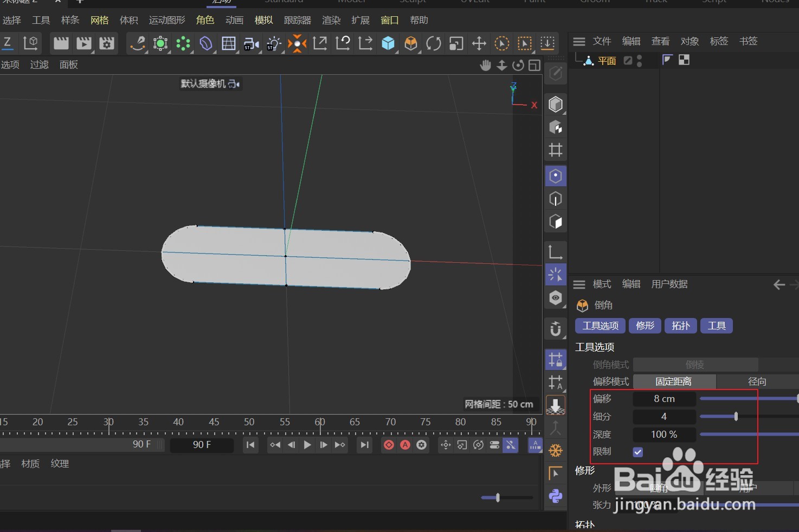Adjust the material manager size slider

(498, 497)
